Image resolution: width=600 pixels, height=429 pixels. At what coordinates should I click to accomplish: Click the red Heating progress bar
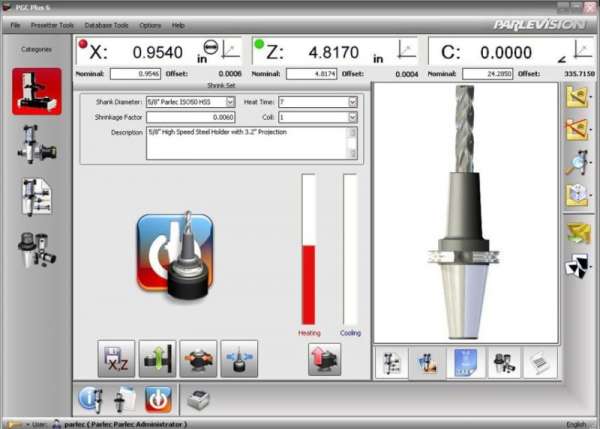(x=308, y=250)
